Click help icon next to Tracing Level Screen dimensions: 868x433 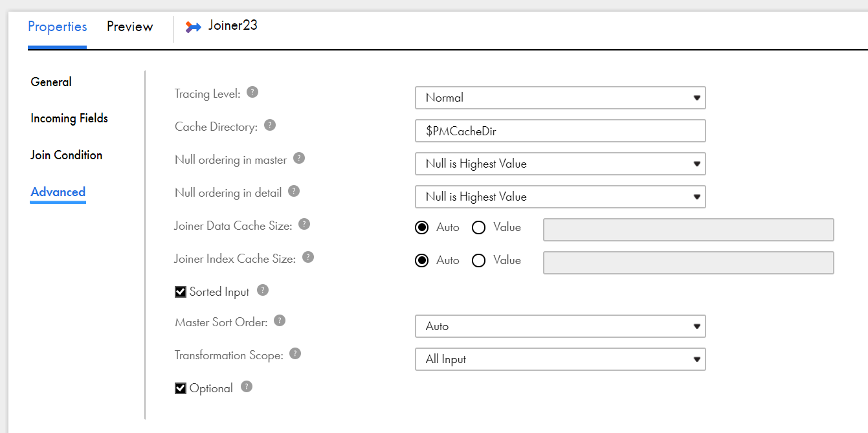[253, 93]
